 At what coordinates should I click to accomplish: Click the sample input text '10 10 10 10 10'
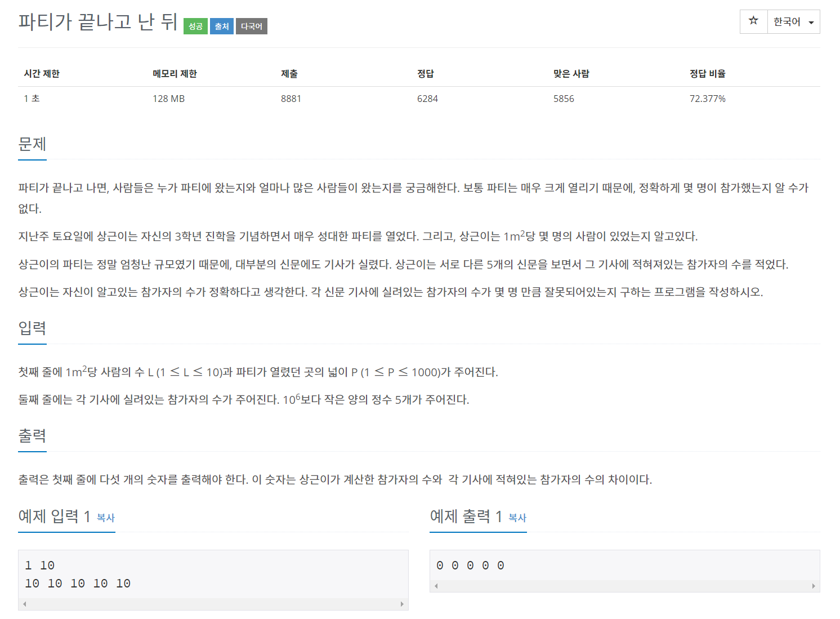coord(78,584)
